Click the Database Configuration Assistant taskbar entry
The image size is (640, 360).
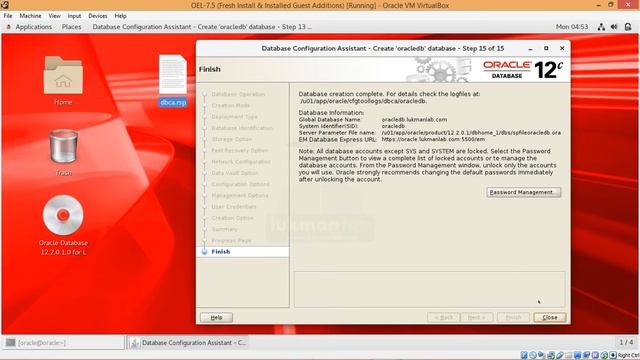(x=188, y=342)
